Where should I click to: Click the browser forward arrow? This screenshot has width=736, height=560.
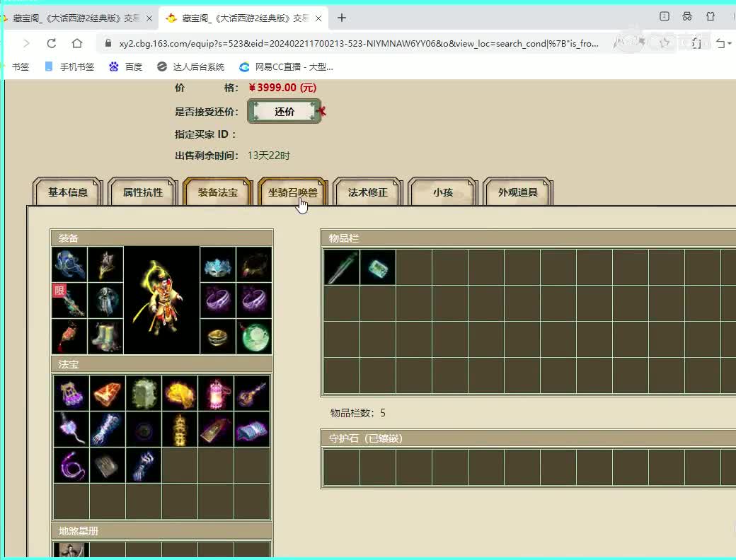[x=26, y=43]
